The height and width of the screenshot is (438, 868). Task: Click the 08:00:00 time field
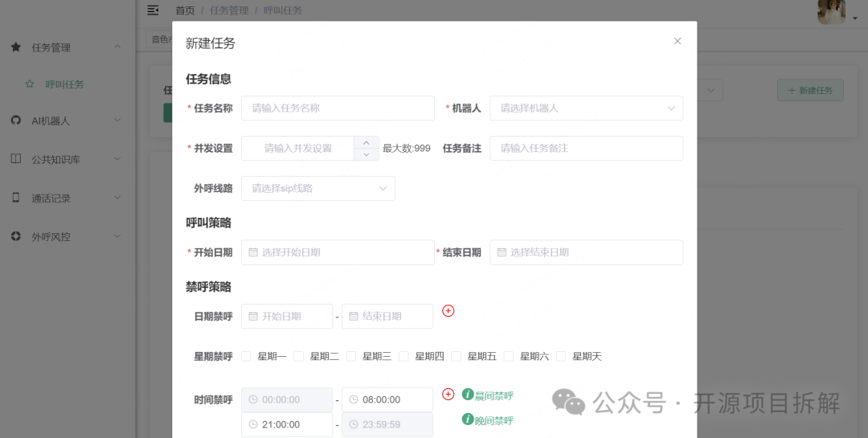[387, 399]
